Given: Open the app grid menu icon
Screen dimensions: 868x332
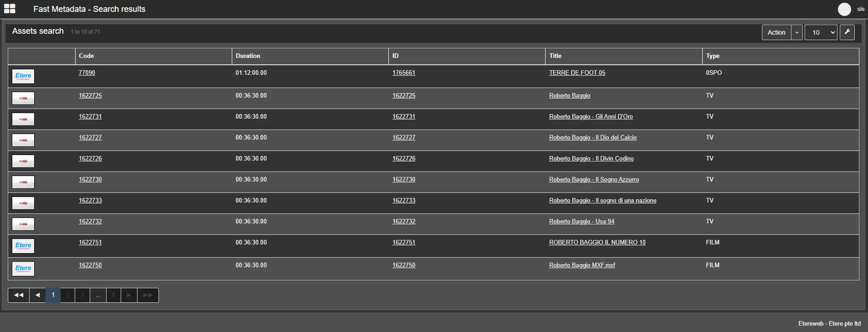Looking at the screenshot, I should [x=10, y=9].
